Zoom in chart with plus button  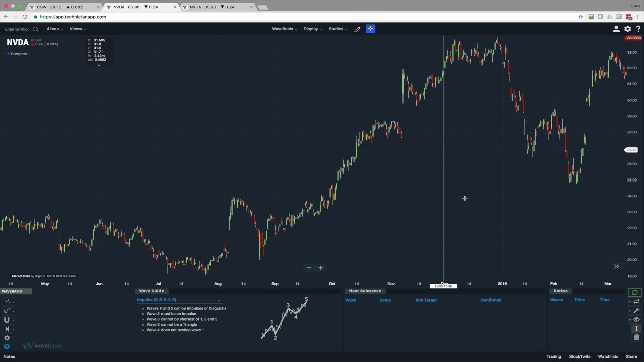[x=320, y=268]
